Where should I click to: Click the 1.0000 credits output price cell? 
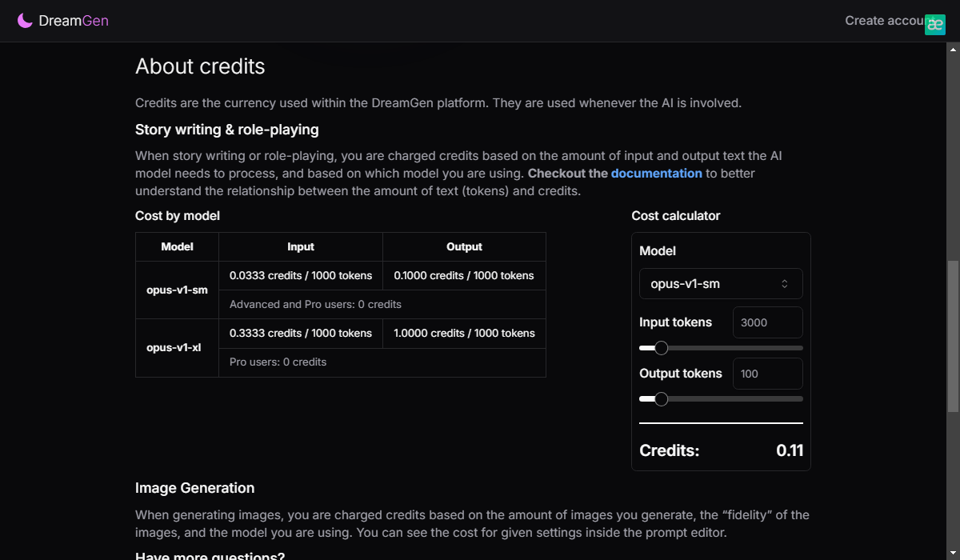tap(464, 334)
